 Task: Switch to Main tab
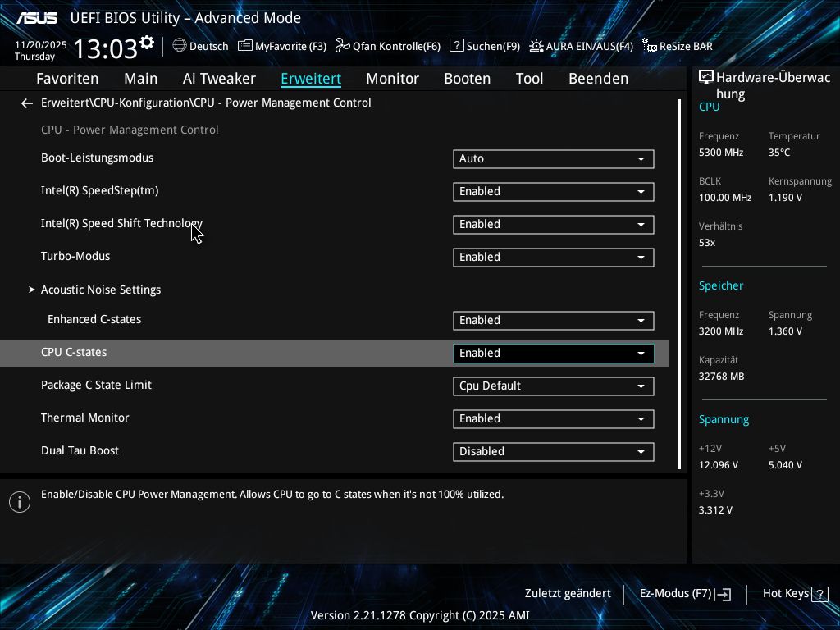[x=141, y=79]
